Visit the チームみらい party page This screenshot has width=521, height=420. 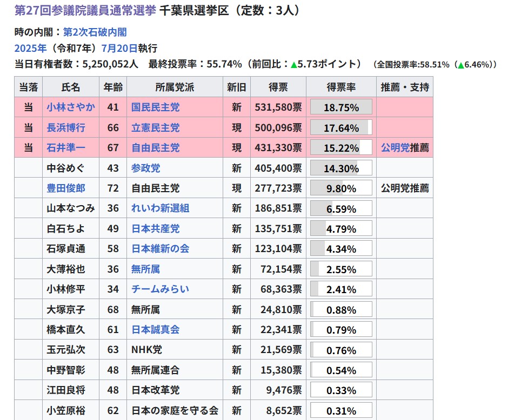(160, 289)
